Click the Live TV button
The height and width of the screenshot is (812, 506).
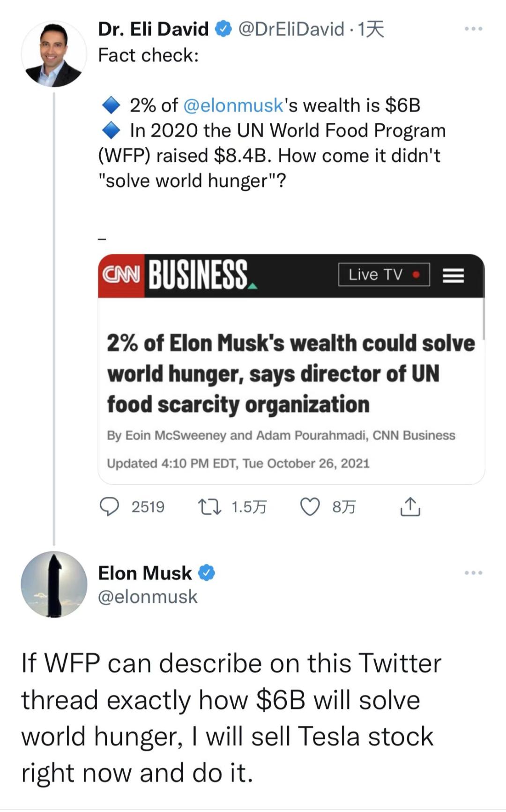[384, 275]
